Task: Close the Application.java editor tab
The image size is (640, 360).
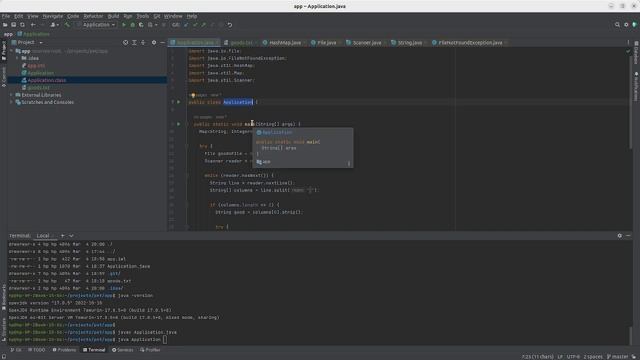Action: pyautogui.click(x=217, y=42)
